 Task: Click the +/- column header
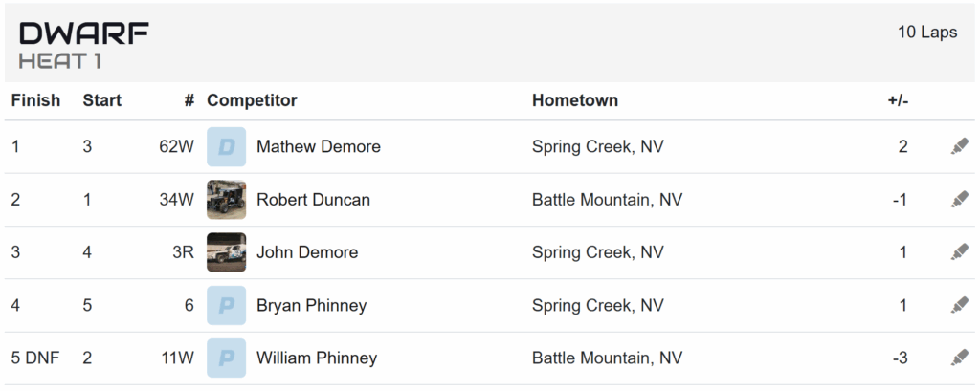click(898, 100)
